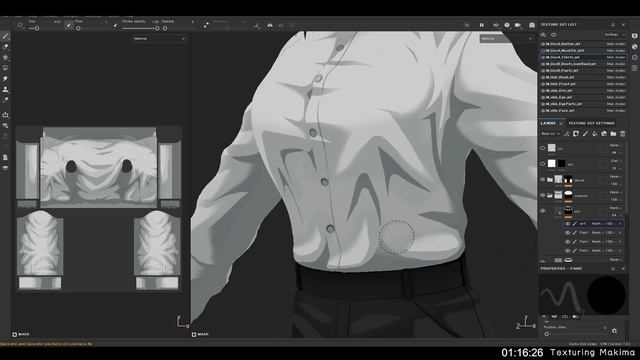The image size is (640, 360).
Task: Select the Polygon Fill tool
Action: click(5, 68)
